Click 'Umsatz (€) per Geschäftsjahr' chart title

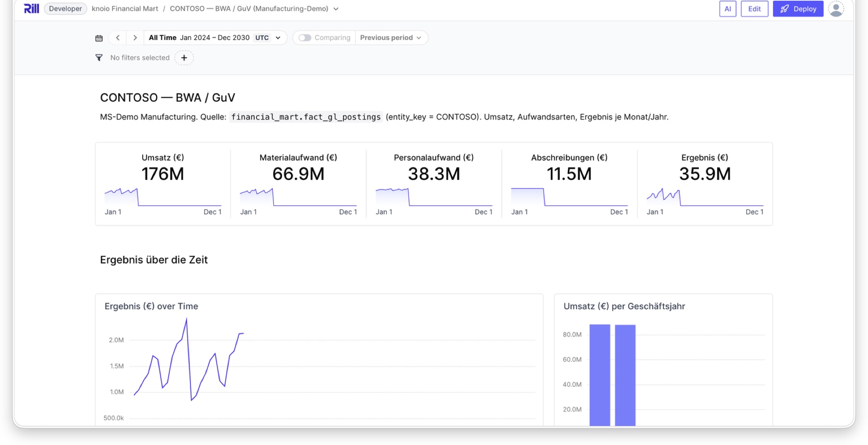point(624,306)
